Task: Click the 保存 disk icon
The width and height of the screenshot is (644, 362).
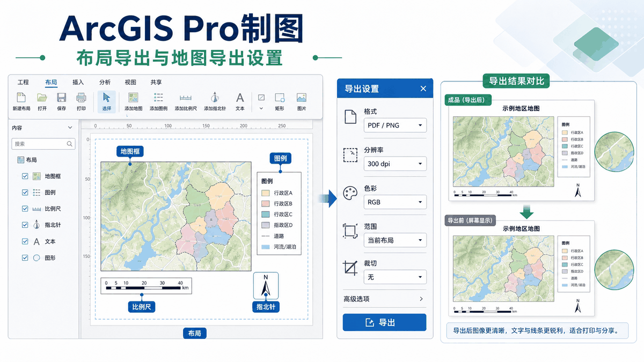Action: pos(61,98)
